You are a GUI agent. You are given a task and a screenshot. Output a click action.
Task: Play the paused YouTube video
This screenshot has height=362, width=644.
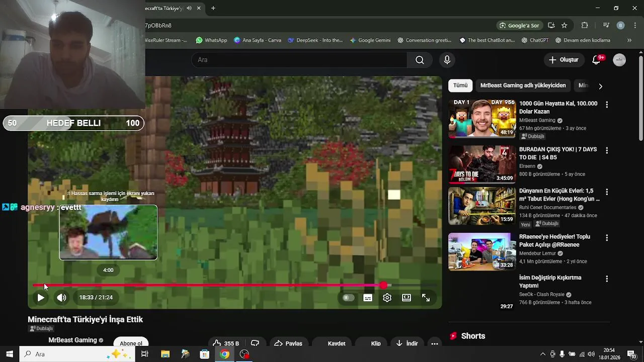41,298
